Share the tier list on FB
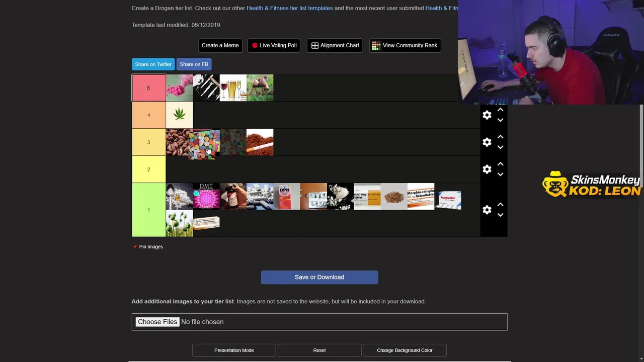 click(x=194, y=64)
